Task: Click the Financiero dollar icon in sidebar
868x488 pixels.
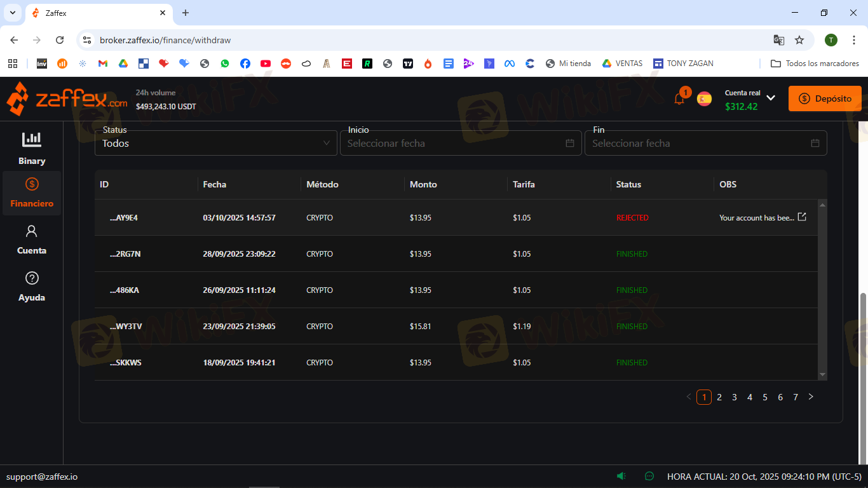Action: [32, 184]
